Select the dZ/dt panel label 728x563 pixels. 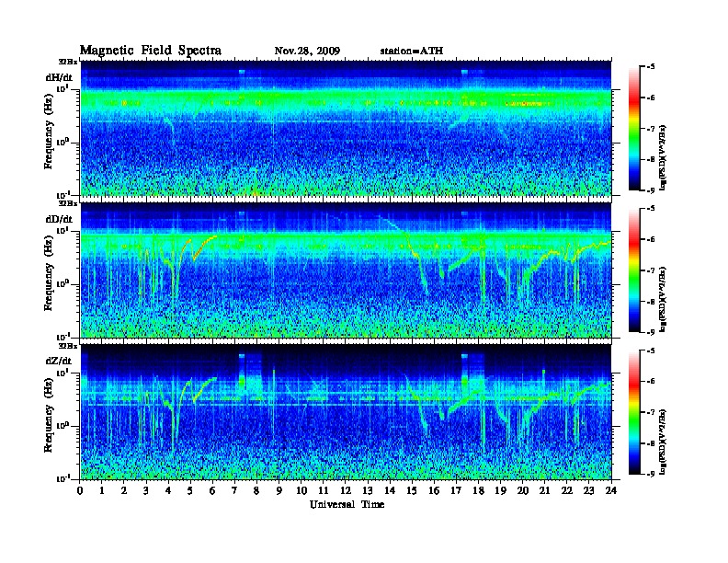pyautogui.click(x=59, y=361)
